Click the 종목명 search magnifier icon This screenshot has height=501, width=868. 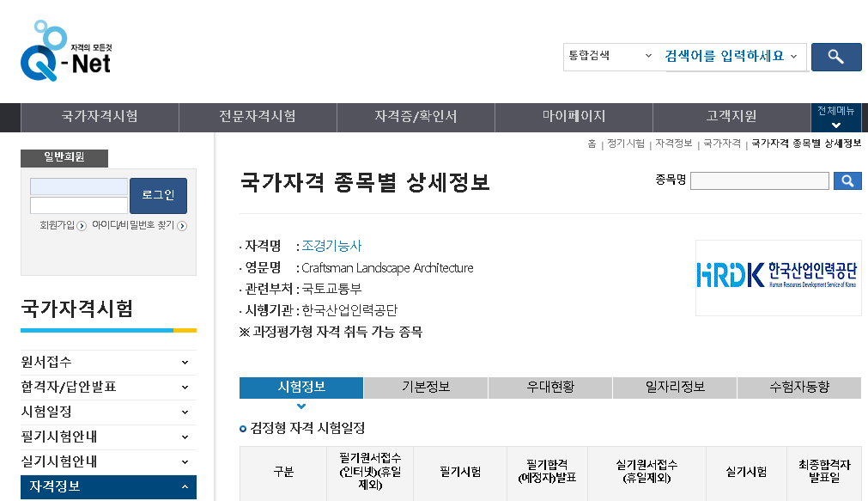coord(847,180)
